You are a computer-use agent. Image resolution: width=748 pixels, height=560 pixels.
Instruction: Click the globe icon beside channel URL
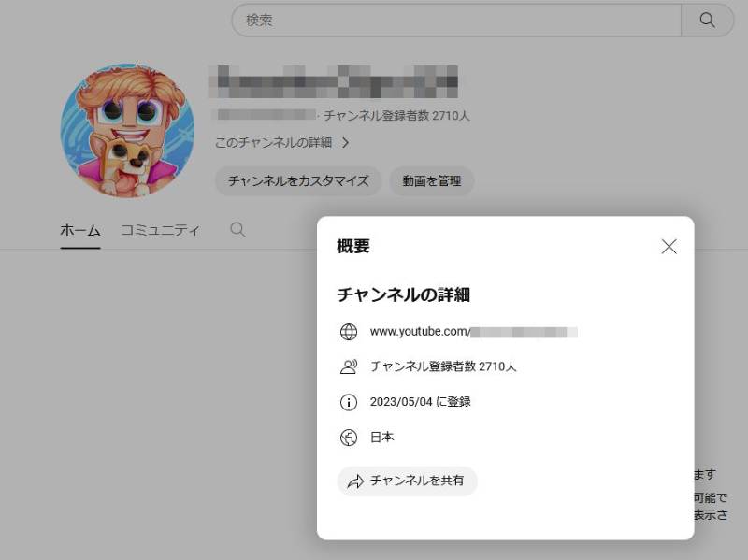349,332
